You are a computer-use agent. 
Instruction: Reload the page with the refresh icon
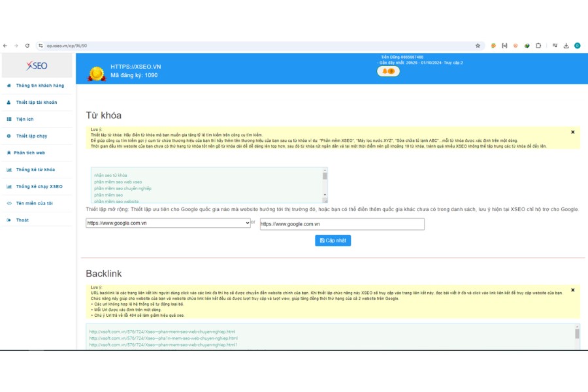(27, 46)
